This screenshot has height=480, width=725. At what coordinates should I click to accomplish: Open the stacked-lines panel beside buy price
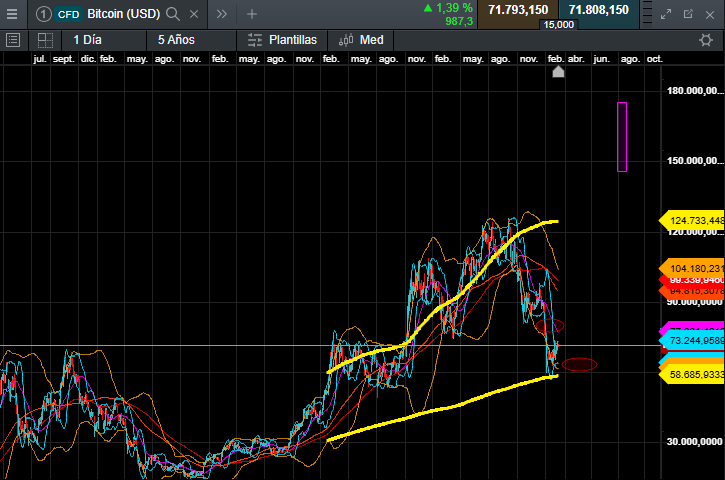(x=647, y=14)
